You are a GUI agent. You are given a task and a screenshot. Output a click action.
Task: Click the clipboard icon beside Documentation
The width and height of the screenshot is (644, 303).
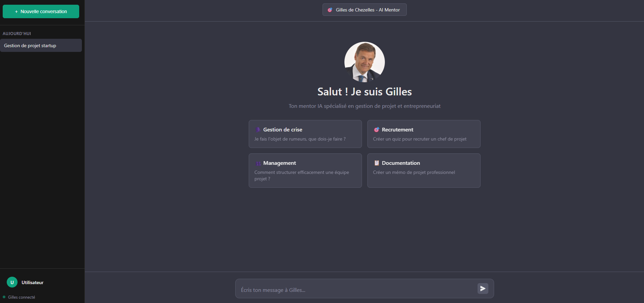376,163
